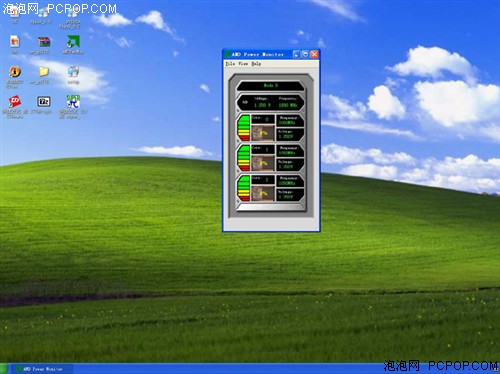Viewport: 500px width, 374px height.
Task: Click the Core 1 usage percentage thumbnail
Action: [x=263, y=163]
